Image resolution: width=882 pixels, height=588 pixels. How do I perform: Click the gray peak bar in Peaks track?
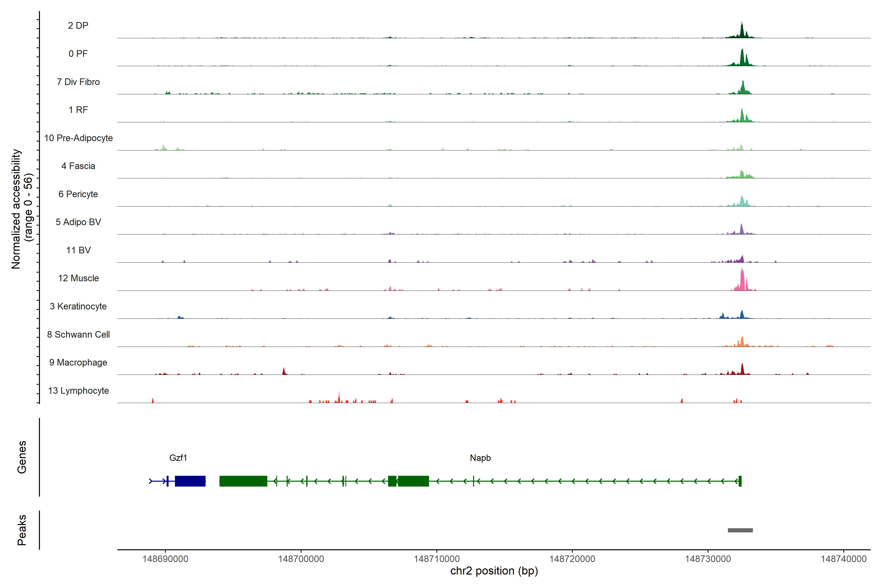[x=740, y=530]
